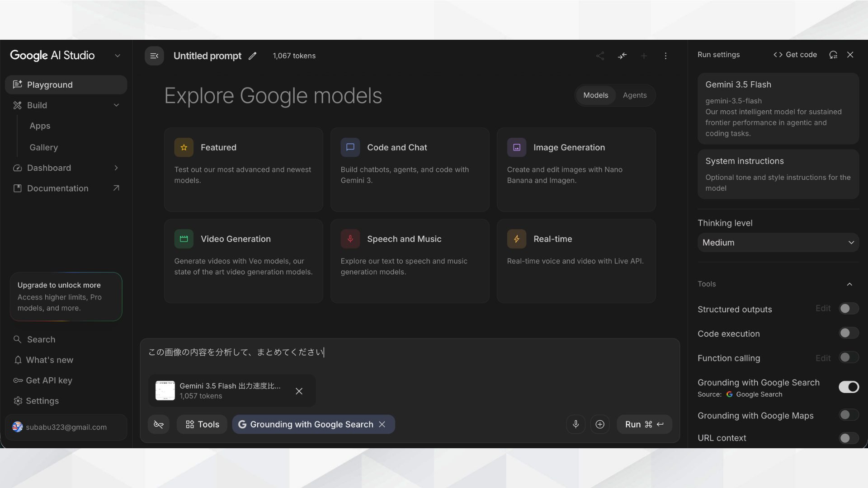Select the Playground menu item

[x=66, y=85]
